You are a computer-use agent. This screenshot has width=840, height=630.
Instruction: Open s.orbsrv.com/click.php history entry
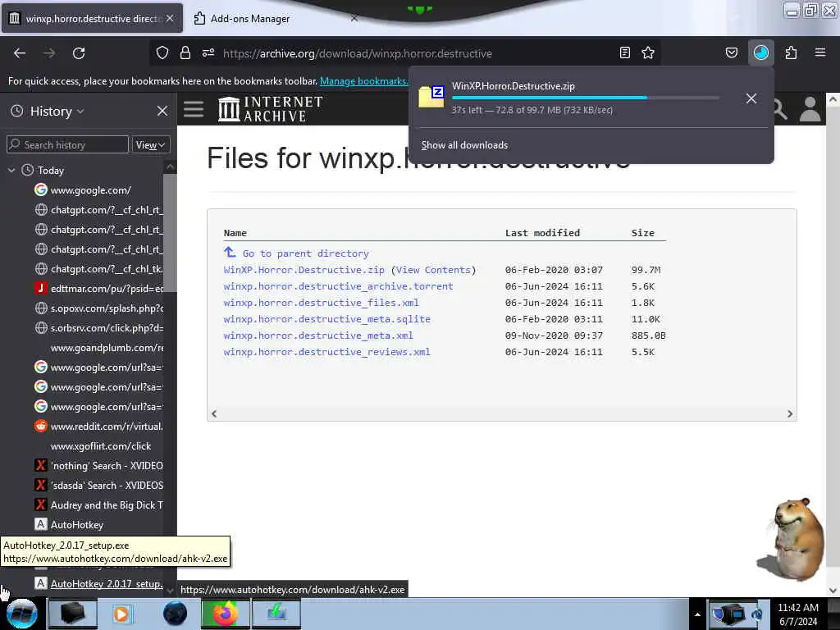click(98, 328)
